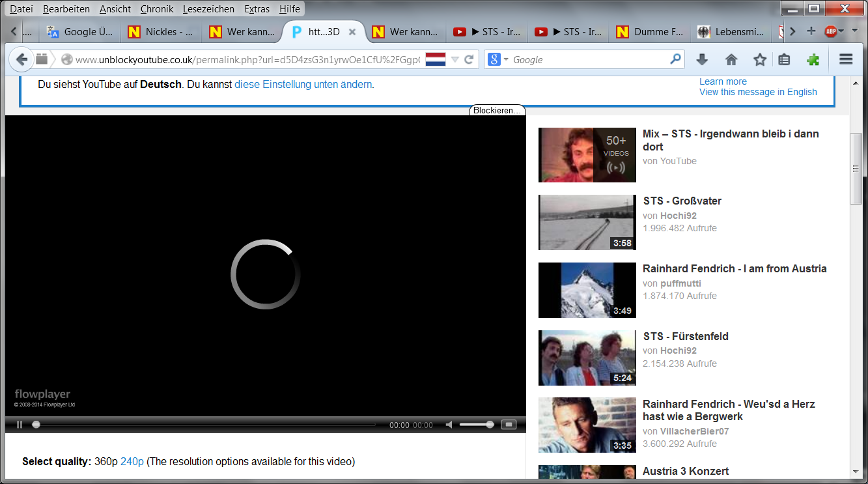This screenshot has height=484, width=868.
Task: Mute the player with the speaker icon
Action: point(449,425)
